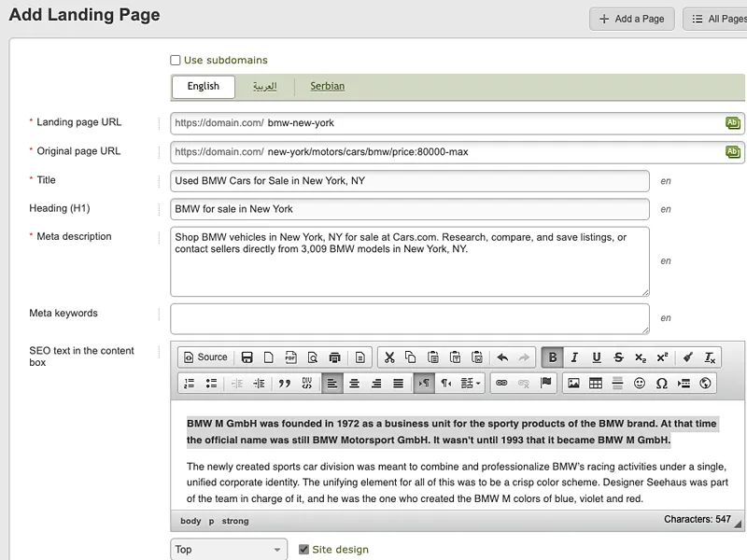Screen dimensions: 747x560
Task: Click Paste as plain text icon
Action: click(455, 357)
